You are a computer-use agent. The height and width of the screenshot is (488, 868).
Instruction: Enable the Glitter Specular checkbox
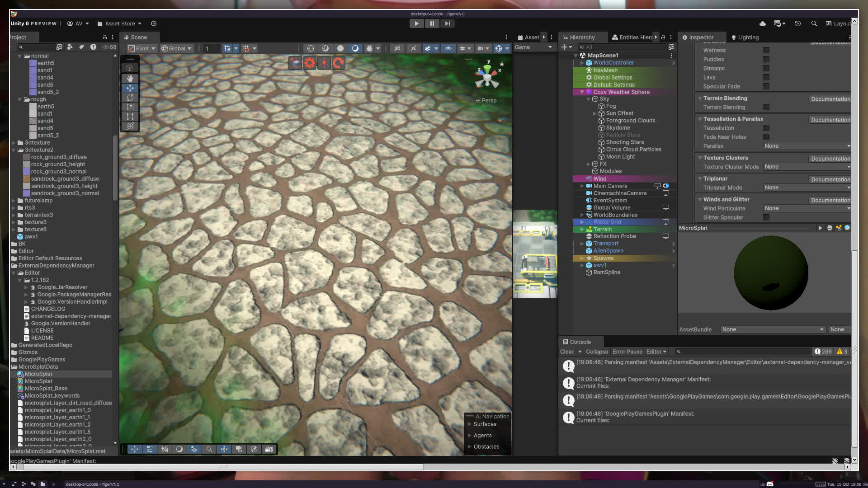(x=766, y=217)
